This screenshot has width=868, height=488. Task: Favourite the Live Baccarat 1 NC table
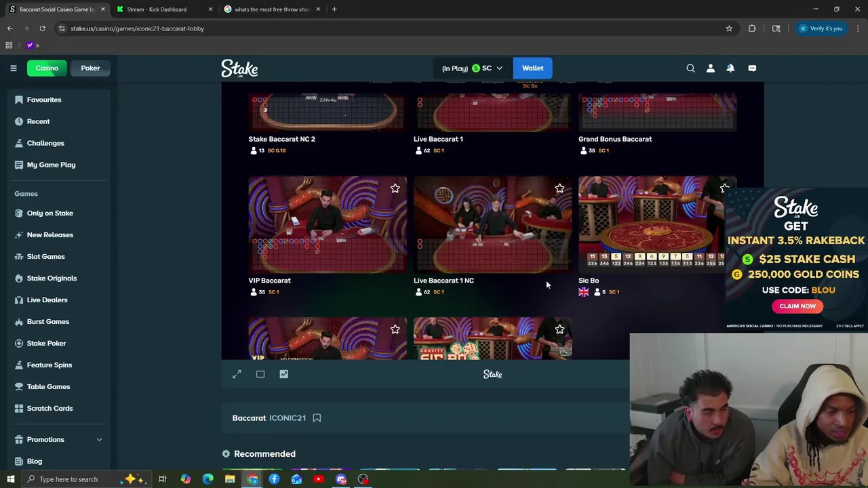pos(559,188)
